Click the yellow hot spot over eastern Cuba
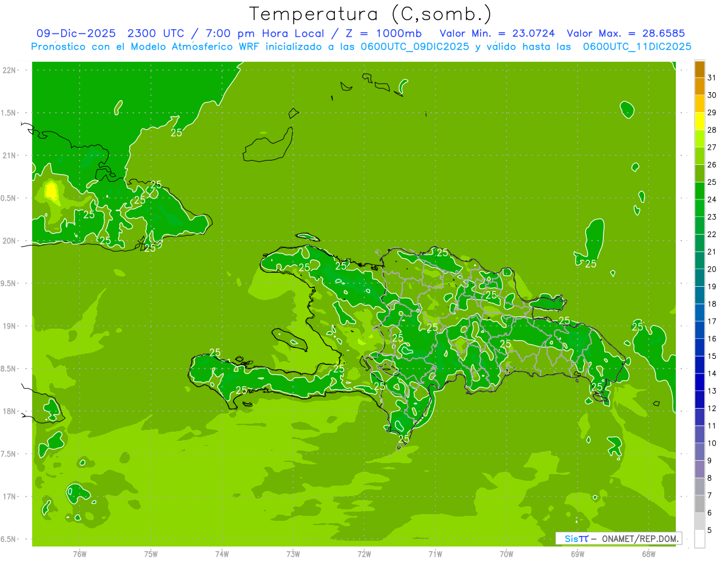Viewport: 728px width, 562px height. [51, 192]
